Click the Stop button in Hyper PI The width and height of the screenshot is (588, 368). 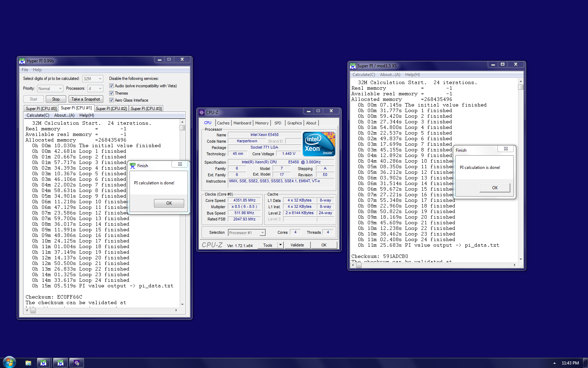tap(56, 99)
